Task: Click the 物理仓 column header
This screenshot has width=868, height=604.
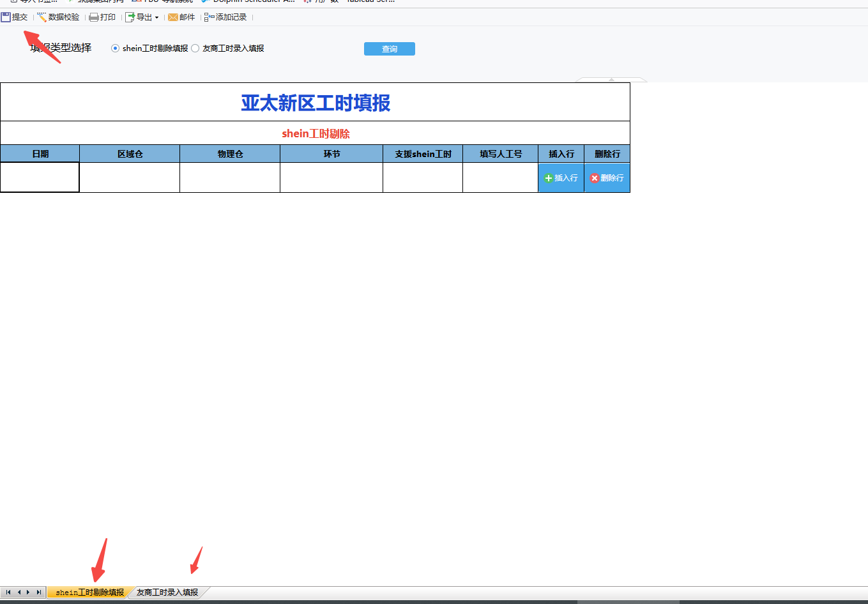Action: tap(230, 154)
